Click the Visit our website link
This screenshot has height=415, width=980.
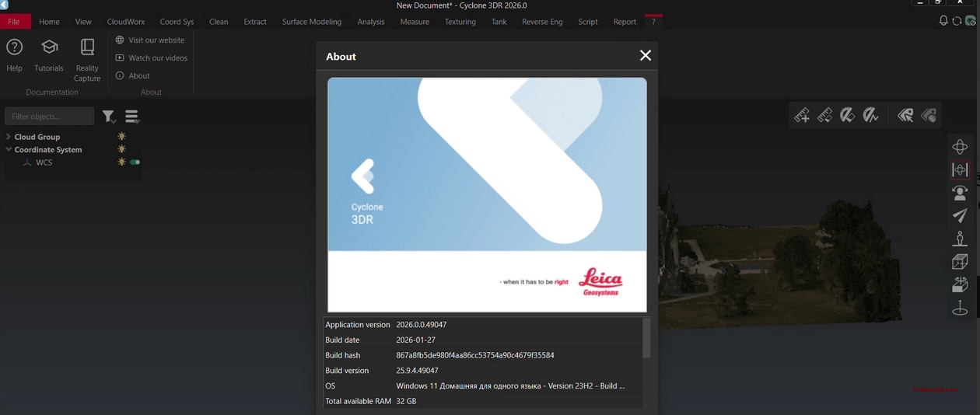pos(156,40)
